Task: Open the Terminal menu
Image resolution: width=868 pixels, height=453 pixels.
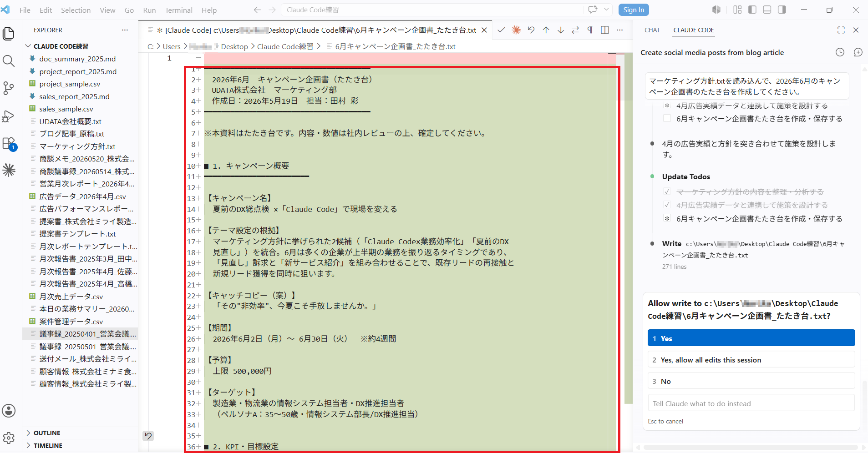Action: [x=178, y=10]
